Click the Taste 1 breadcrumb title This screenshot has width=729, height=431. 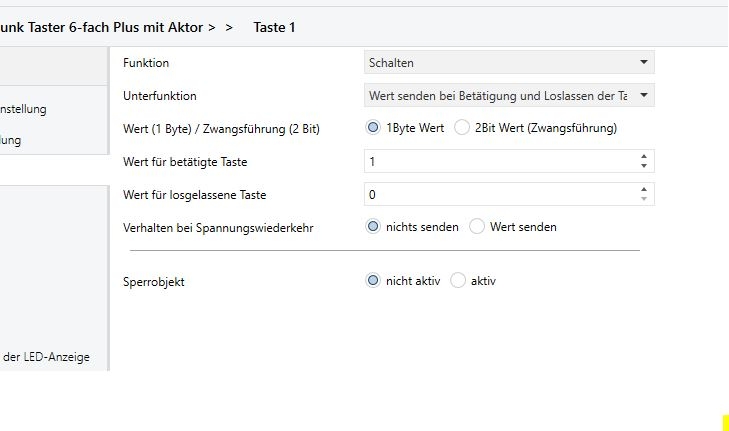click(274, 27)
